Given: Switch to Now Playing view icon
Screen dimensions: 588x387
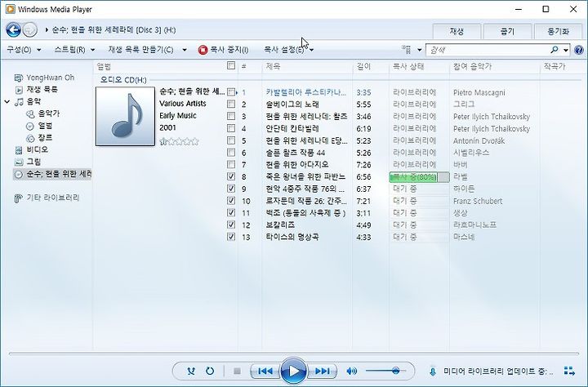Looking at the screenshot, I should (569, 371).
